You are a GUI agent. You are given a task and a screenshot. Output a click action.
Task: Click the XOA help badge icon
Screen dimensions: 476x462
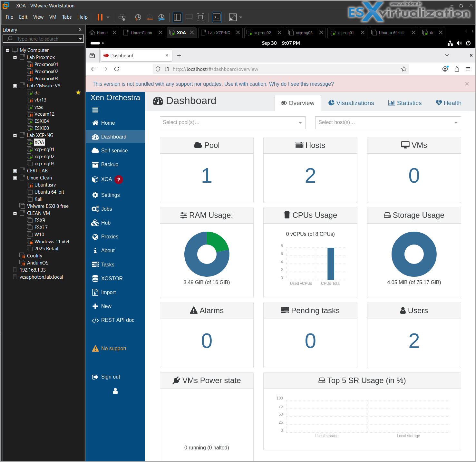coord(119,179)
